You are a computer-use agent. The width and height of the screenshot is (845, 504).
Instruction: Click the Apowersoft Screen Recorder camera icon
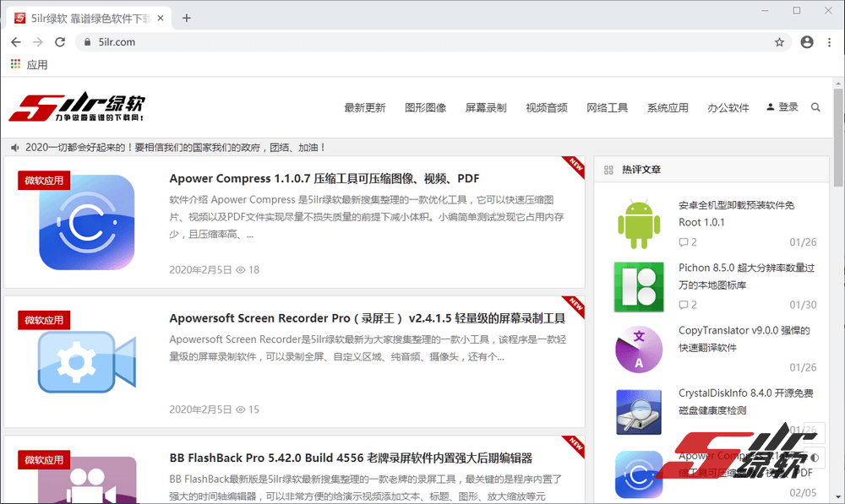(86, 362)
